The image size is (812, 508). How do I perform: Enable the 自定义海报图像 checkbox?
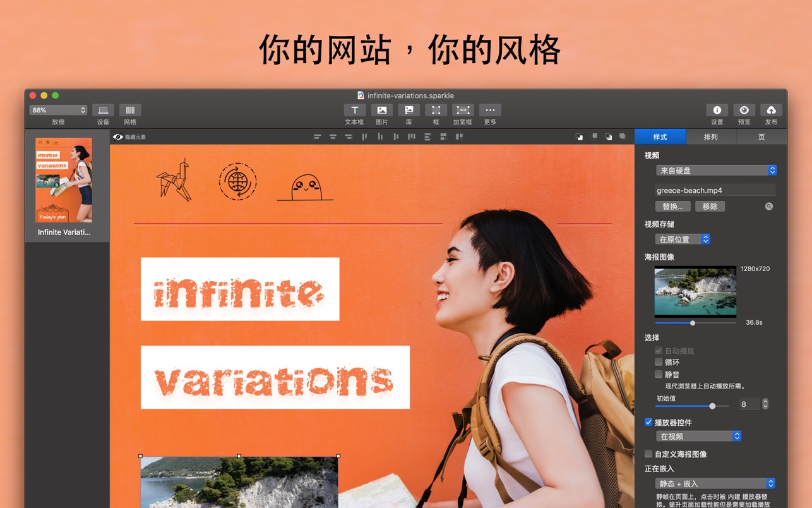click(648, 454)
